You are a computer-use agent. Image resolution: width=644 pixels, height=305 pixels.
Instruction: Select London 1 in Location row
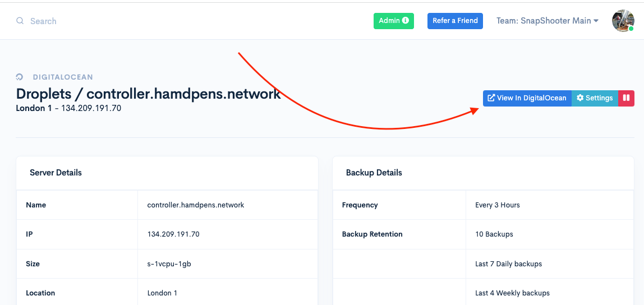point(162,293)
